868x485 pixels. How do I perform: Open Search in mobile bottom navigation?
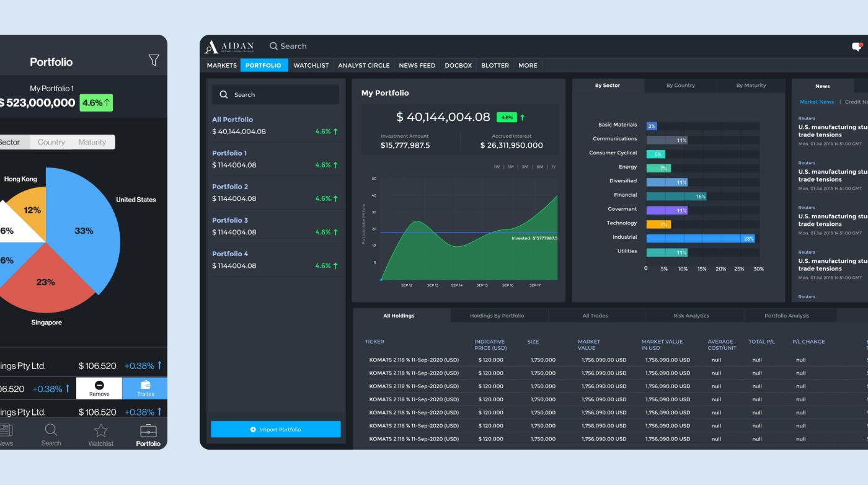coord(51,434)
